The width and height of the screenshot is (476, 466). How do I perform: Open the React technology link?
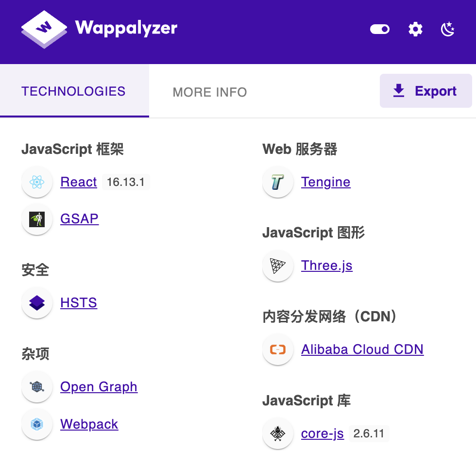coord(79,182)
